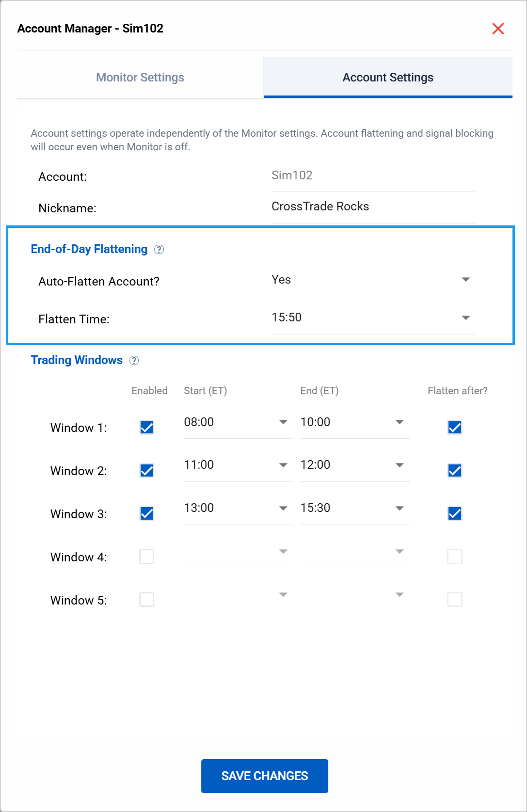Disable Window 1 enabled checkbox
The image size is (527, 812).
tap(147, 428)
